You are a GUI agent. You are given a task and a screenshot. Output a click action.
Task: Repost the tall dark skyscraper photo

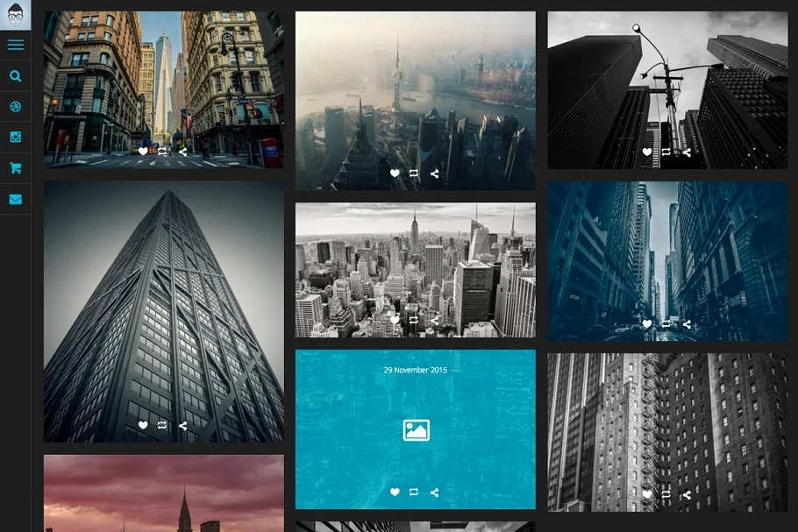pos(162,426)
